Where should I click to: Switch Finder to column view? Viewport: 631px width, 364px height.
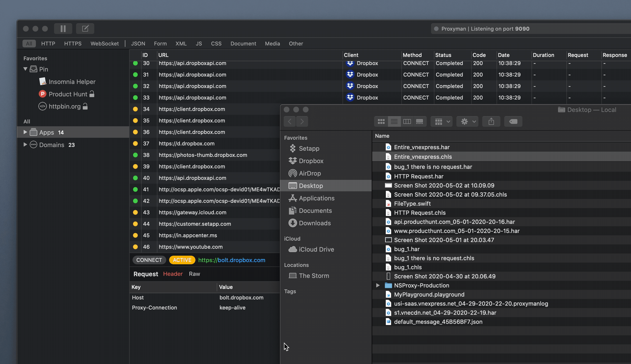click(407, 121)
